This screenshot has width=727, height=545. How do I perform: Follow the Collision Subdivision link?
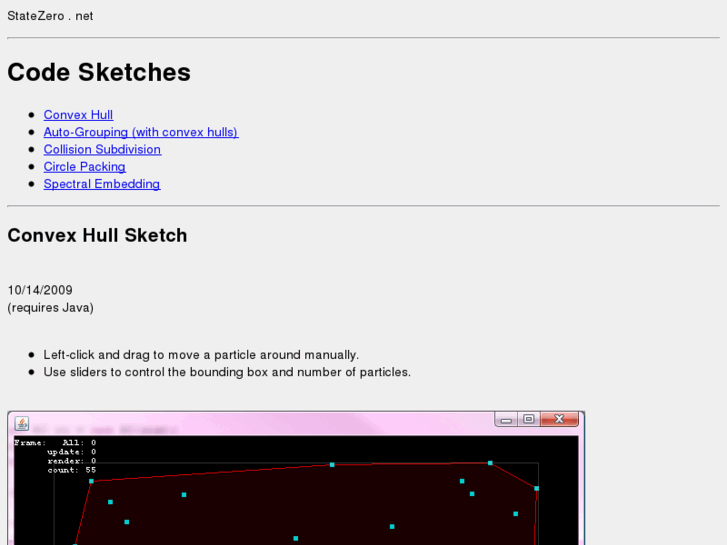point(102,149)
